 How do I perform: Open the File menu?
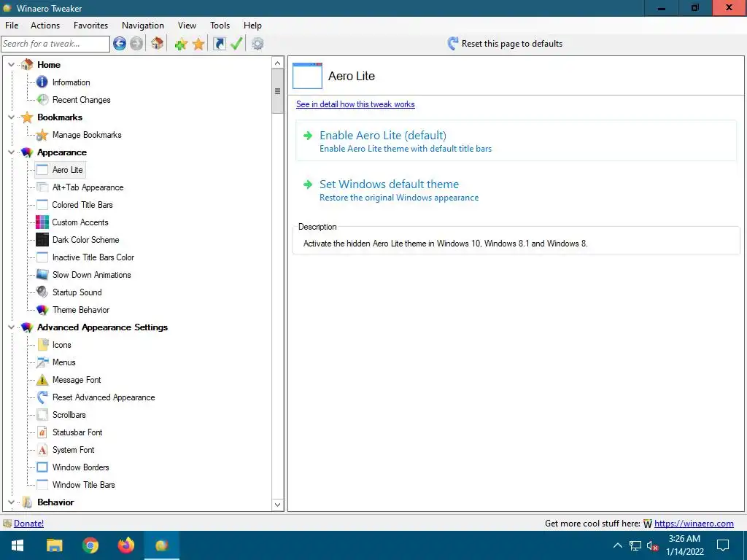click(12, 26)
